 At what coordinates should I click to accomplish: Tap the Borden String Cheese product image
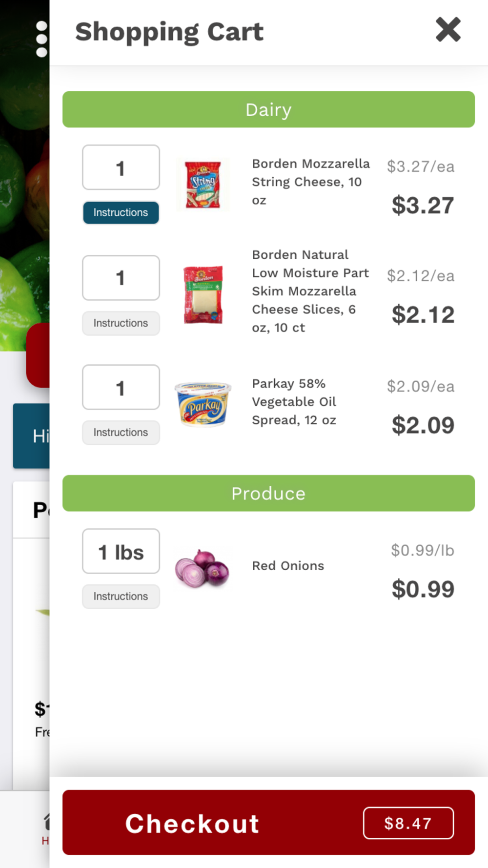point(203,185)
